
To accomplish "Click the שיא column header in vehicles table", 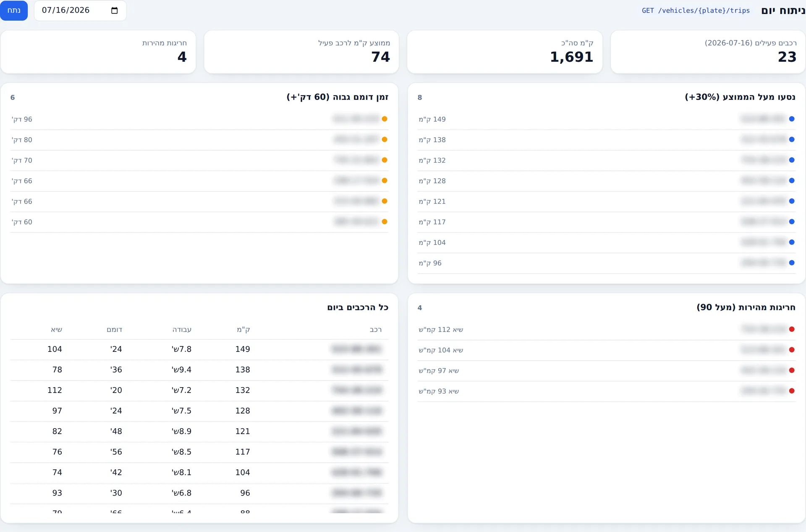I will (57, 330).
